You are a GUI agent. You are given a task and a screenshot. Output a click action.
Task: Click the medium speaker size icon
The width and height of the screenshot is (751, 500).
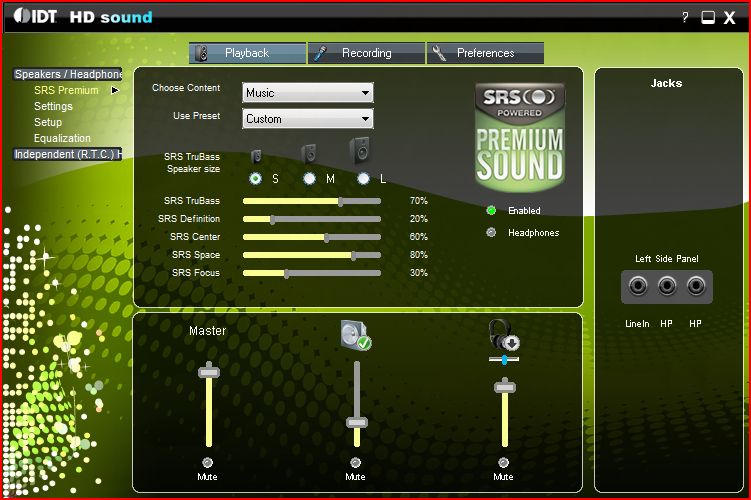309,154
